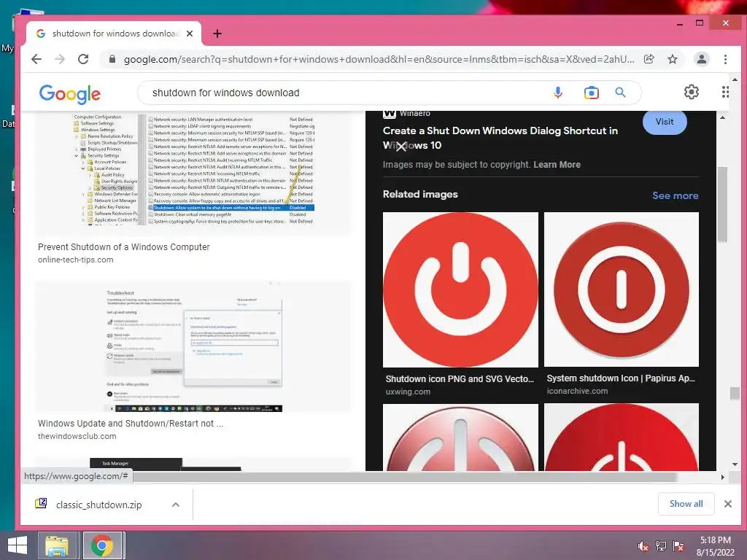Click the browser forward arrow
The height and width of the screenshot is (560, 747).
coord(60,59)
